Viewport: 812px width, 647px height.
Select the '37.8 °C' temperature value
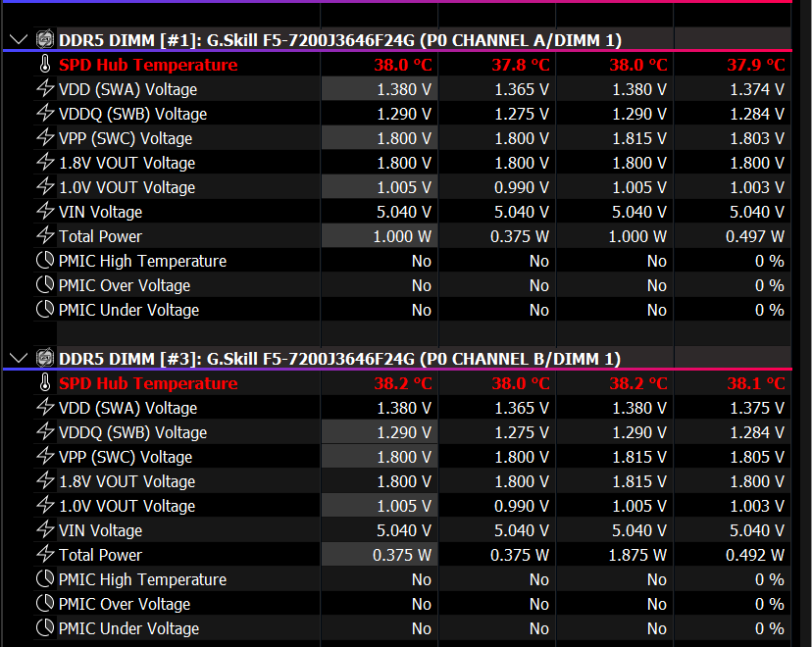(521, 66)
